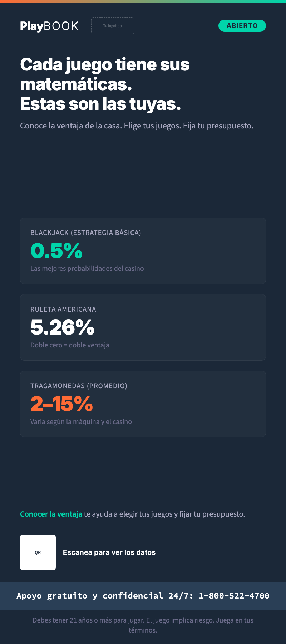Screen dimensions: 286x644
Task: Click the Apoyo gratuito y confidencial banner
Action: pos(143,596)
